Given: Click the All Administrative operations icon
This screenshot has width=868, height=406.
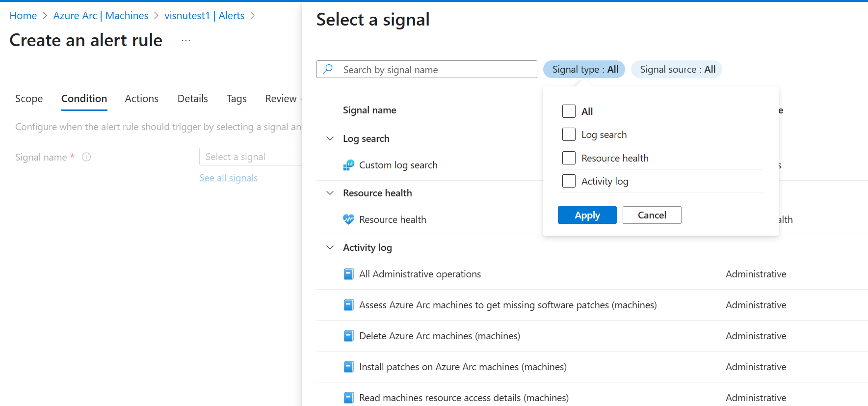Looking at the screenshot, I should (x=348, y=274).
